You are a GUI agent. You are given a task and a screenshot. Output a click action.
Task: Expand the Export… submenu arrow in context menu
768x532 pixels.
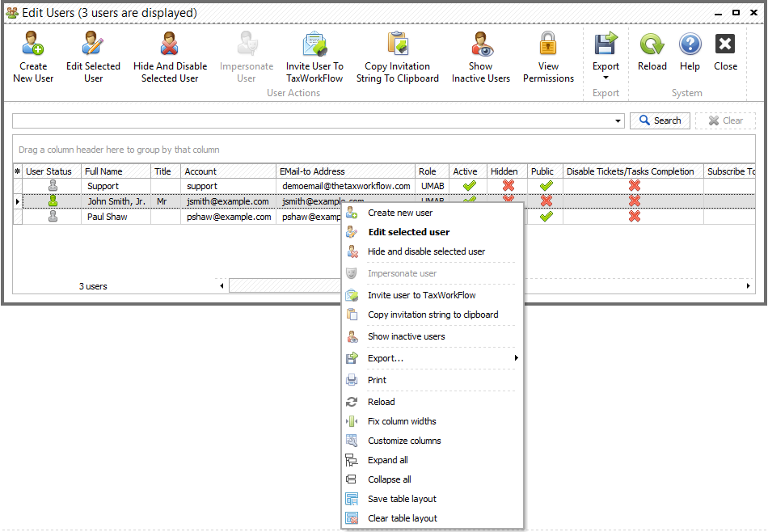[517, 358]
